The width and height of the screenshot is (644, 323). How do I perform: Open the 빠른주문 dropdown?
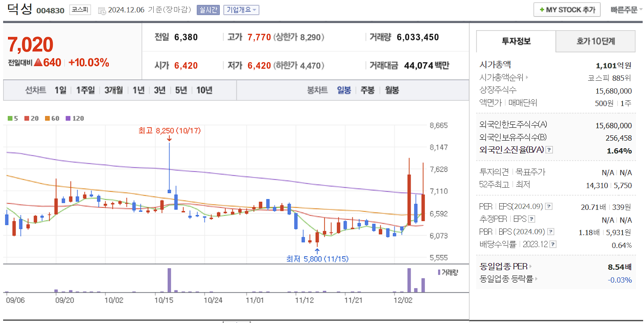click(627, 10)
